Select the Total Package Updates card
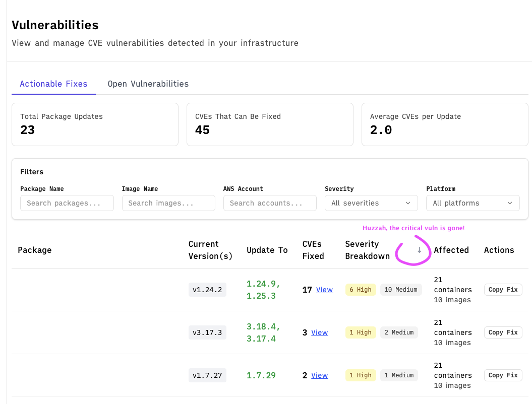Screen dimensions: 532x404 95,124
